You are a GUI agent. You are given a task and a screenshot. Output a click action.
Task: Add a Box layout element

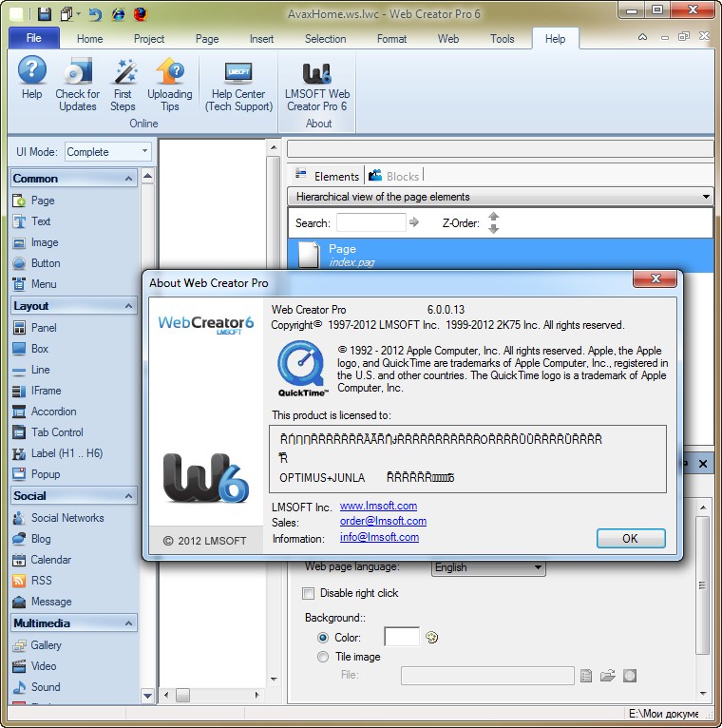tap(30, 349)
